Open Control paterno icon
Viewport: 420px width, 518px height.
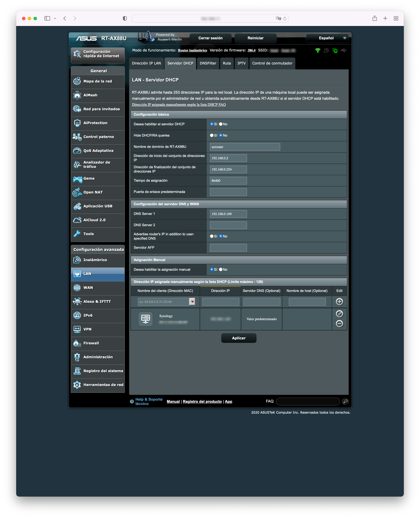tap(77, 137)
